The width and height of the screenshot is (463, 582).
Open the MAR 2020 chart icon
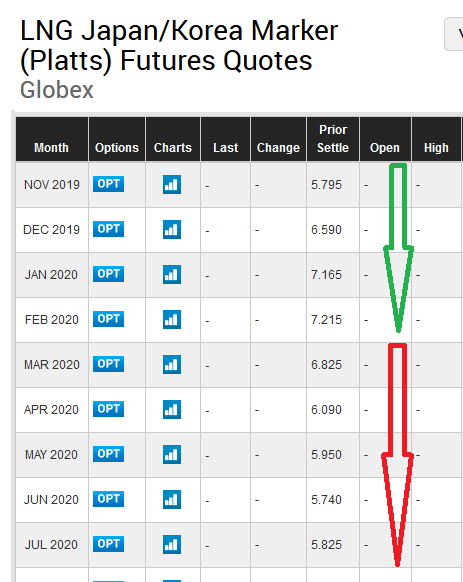pos(172,364)
